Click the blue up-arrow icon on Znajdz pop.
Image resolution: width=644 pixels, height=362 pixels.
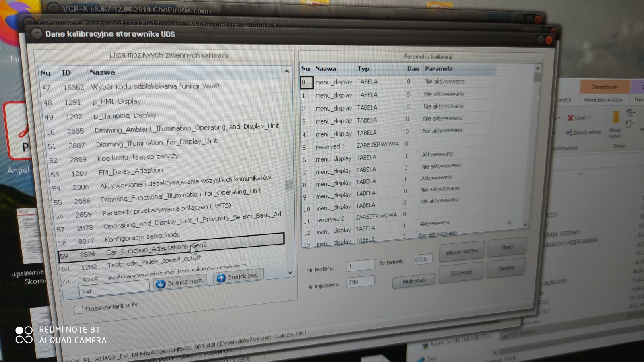[x=221, y=278]
